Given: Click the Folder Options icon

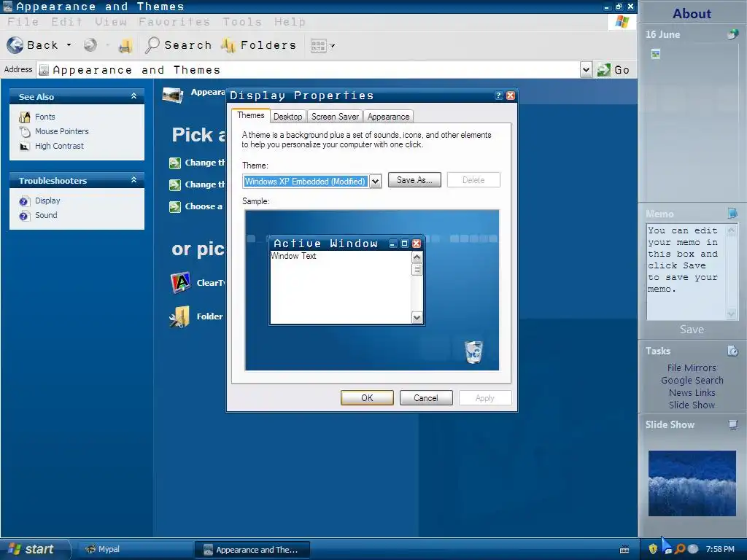Looking at the screenshot, I should [x=179, y=316].
